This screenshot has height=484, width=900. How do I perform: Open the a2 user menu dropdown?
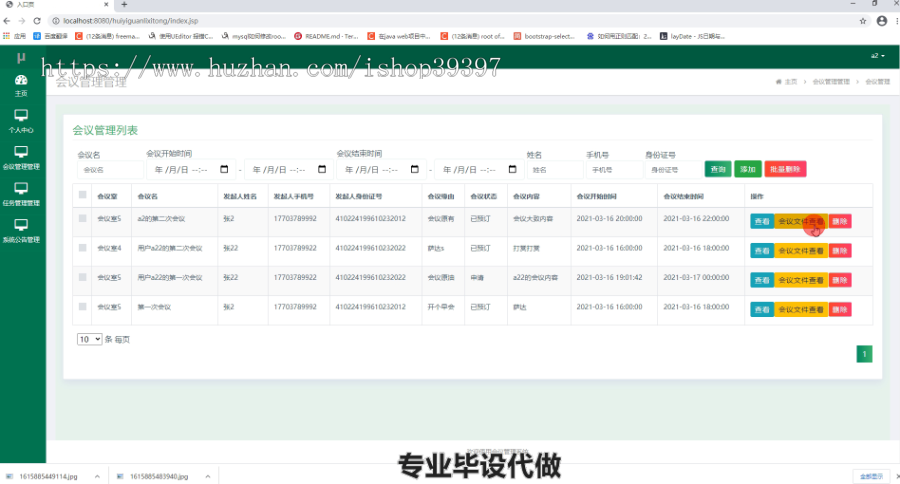click(878, 56)
